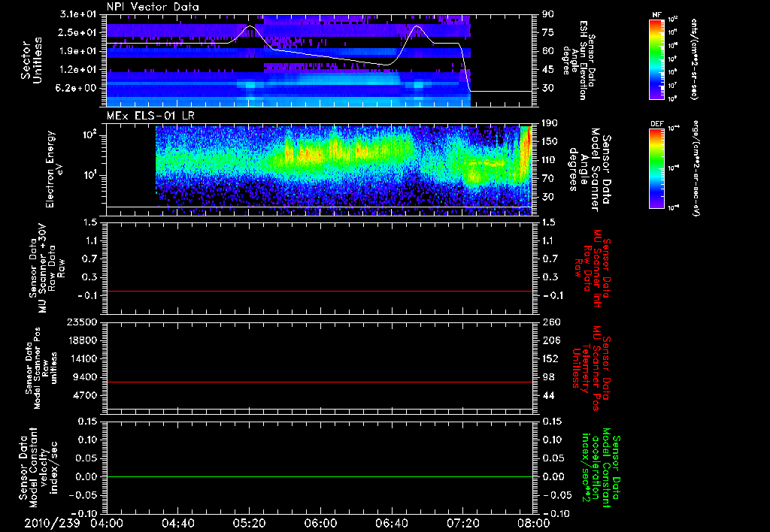Click the 98 telemetry tick label

pos(548,377)
